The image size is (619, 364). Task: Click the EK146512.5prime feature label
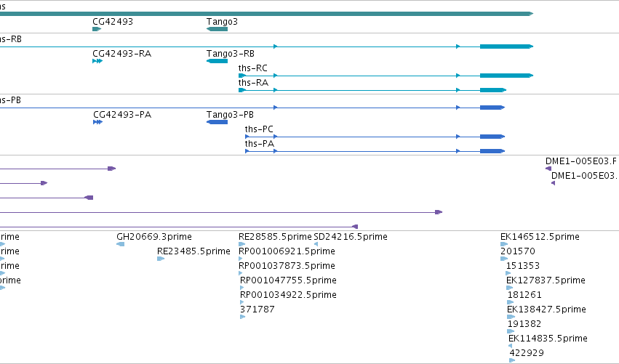tap(540, 237)
